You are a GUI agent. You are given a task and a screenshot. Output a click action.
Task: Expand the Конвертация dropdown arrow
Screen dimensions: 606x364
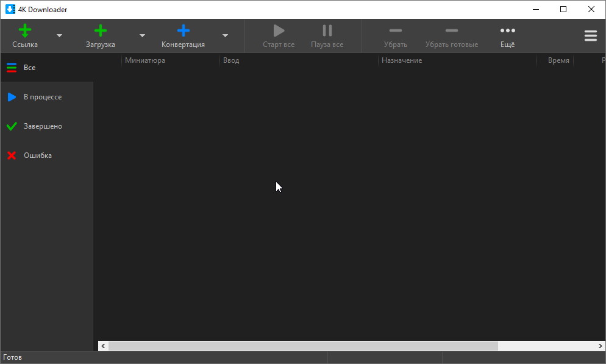pos(225,36)
